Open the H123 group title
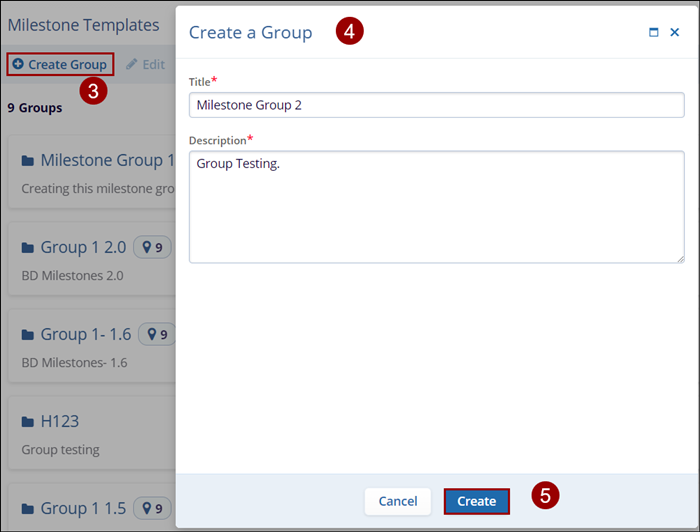Image resolution: width=700 pixels, height=532 pixels. 59,422
